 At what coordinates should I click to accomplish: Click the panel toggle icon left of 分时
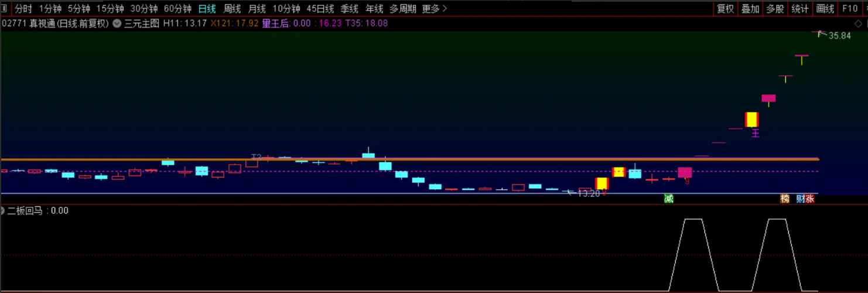coord(6,9)
